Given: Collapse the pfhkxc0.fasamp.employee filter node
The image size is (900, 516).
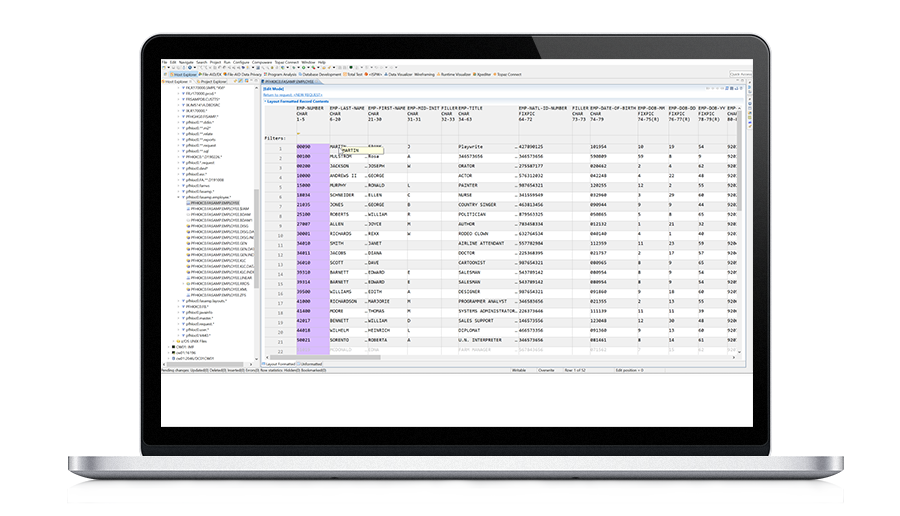Looking at the screenshot, I should pyautogui.click(x=180, y=198).
